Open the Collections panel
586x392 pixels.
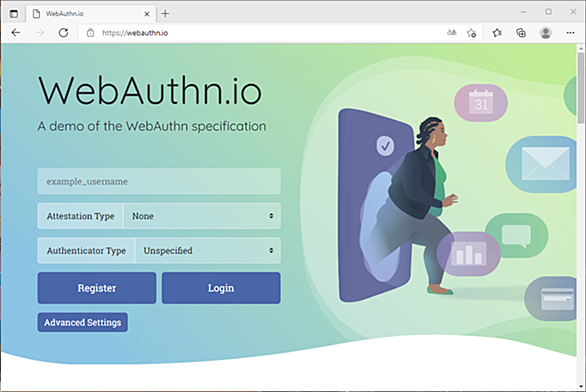pos(521,33)
